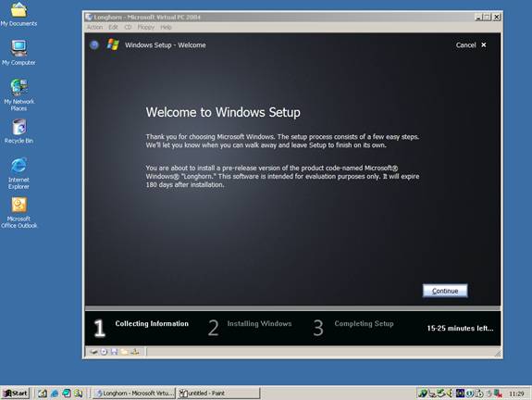Launch Internet Explorer from Quick Launch
The image size is (532, 400).
point(55,394)
